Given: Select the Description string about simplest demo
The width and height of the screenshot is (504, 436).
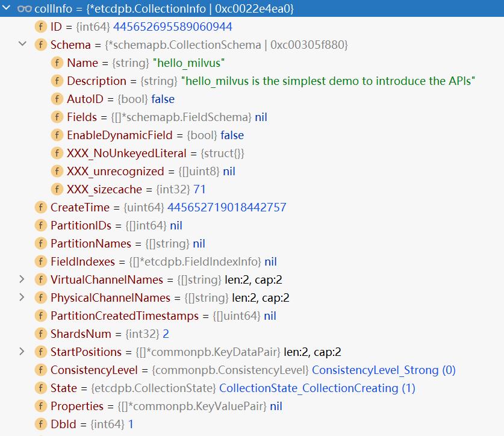Looking at the screenshot, I should pos(328,81).
